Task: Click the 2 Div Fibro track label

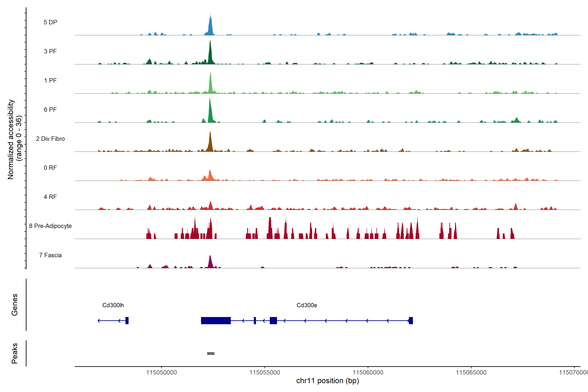Action: coord(50,139)
